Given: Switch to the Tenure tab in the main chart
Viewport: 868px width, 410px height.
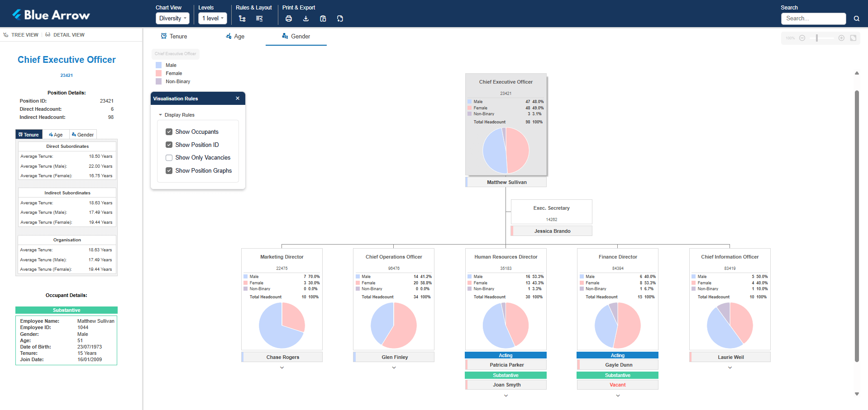Looking at the screenshot, I should point(174,37).
